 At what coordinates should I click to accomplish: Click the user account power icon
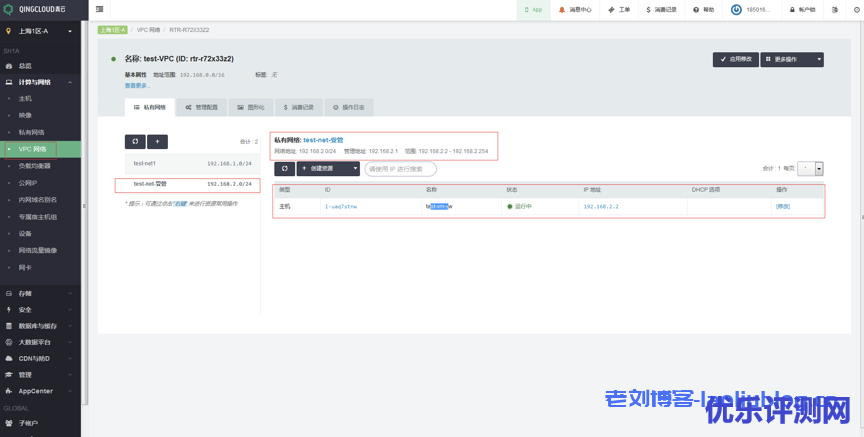pyautogui.click(x=737, y=9)
